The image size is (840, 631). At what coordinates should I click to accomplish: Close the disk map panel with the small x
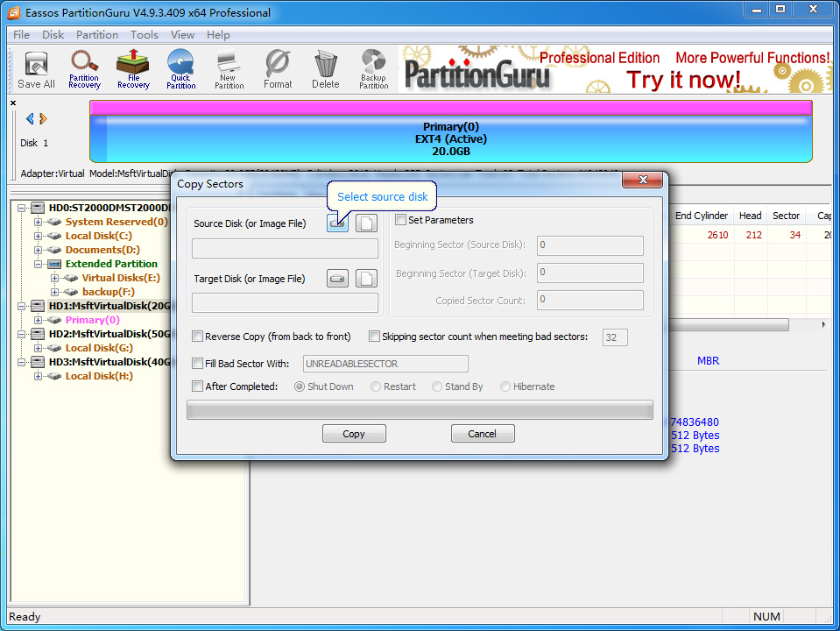tap(13, 103)
